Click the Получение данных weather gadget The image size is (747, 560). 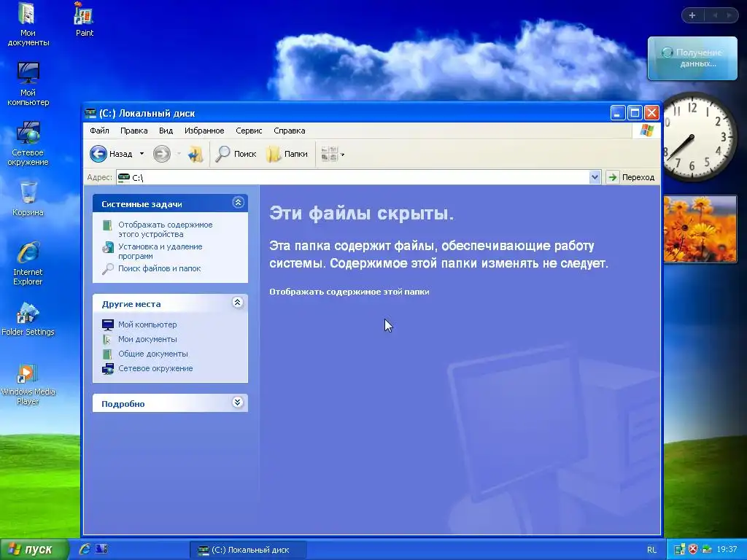pyautogui.click(x=692, y=58)
